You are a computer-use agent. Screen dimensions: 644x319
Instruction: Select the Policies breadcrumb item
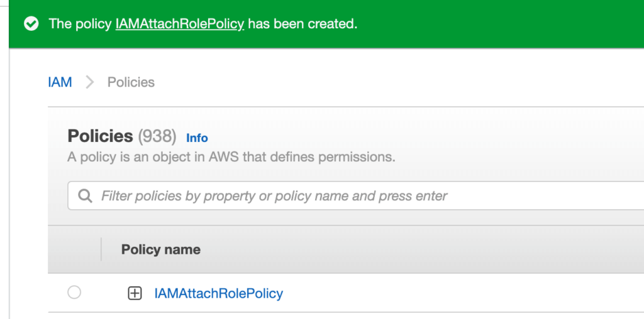[131, 82]
